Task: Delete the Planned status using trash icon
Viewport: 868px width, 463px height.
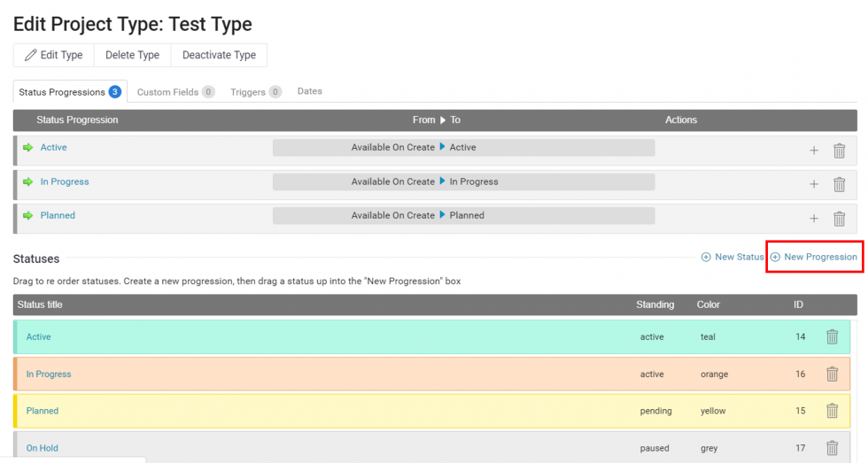Action: click(832, 411)
